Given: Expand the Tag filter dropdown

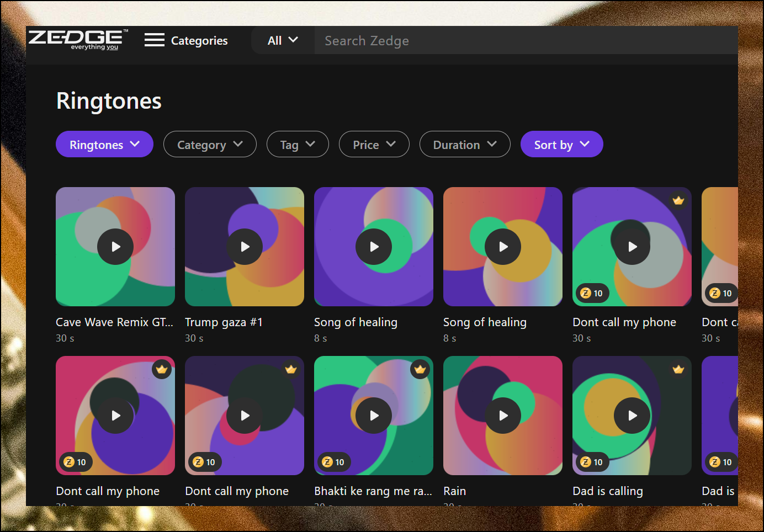Looking at the screenshot, I should (298, 144).
